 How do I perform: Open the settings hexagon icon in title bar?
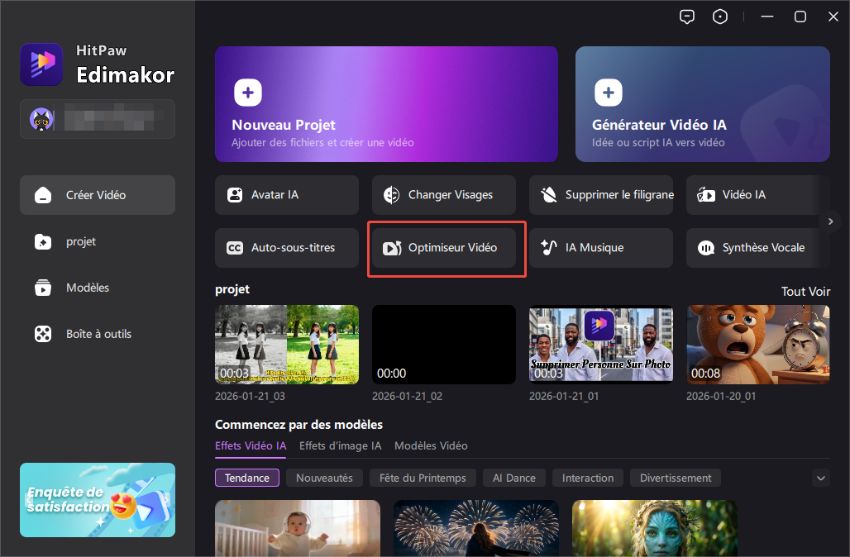pyautogui.click(x=720, y=17)
